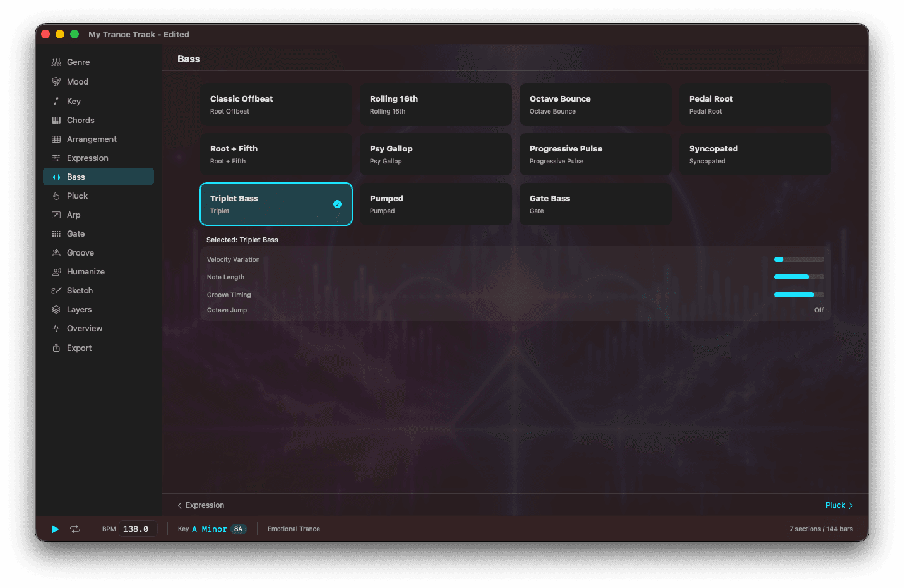Click the 7 sections / 144 bars text

[x=821, y=529]
